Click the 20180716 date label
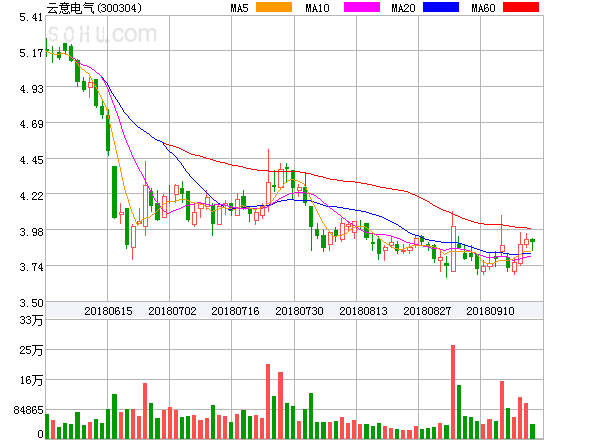The image size is (600, 440). [x=235, y=311]
